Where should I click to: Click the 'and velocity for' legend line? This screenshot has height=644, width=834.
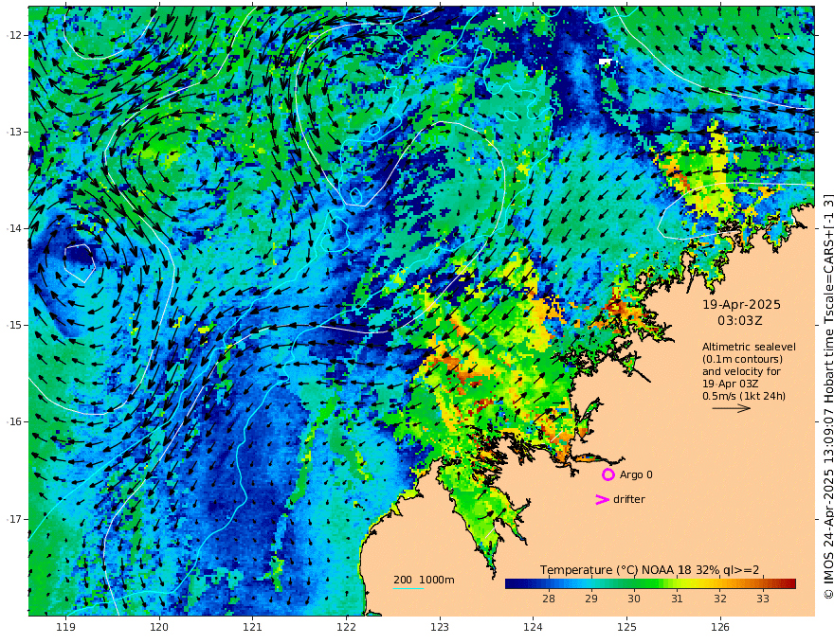pos(741,371)
